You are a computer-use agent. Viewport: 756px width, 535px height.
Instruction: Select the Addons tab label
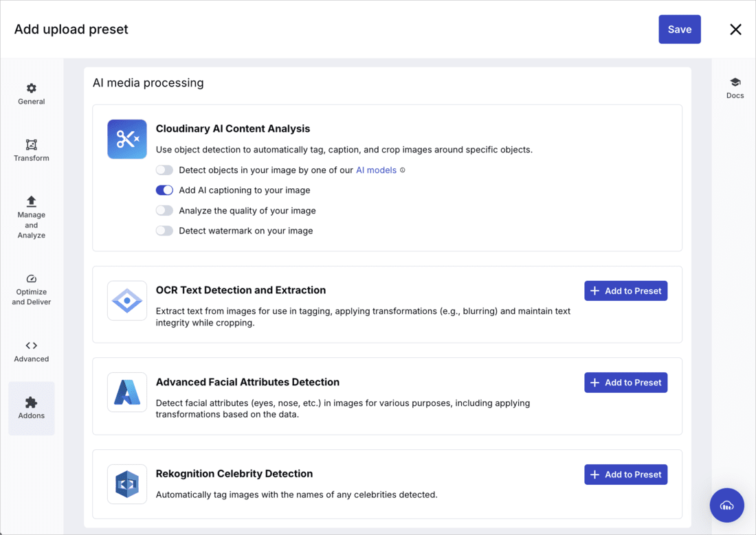click(x=32, y=416)
